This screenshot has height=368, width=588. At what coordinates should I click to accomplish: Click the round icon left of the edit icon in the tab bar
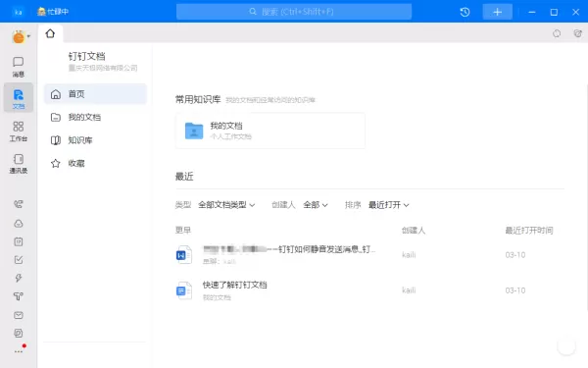click(x=557, y=33)
